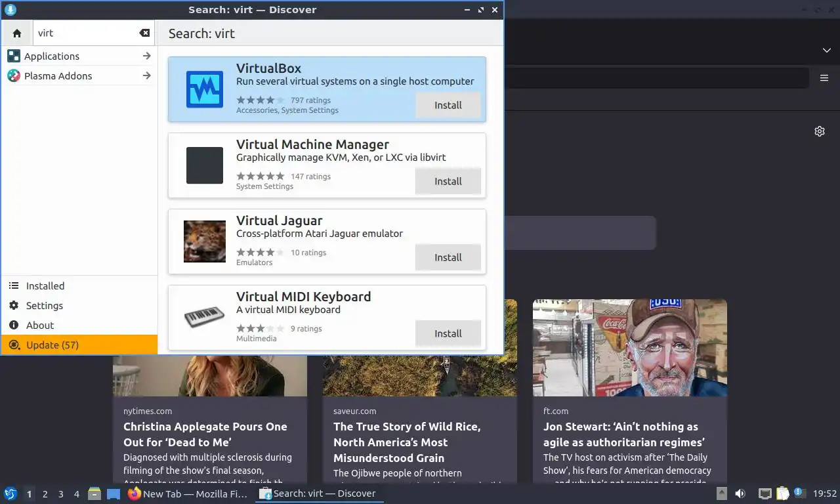Open the About sidebar entry
Viewport: 840px width, 504px height.
[x=79, y=325]
